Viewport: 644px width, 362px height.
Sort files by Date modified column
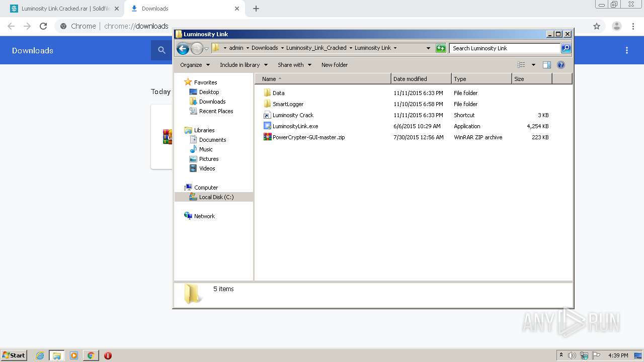point(421,79)
